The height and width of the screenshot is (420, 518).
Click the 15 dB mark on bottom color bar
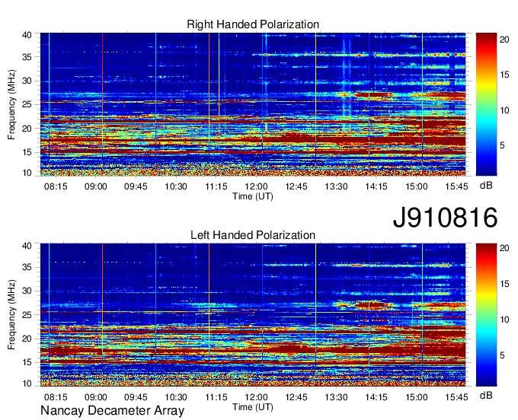[x=504, y=284]
